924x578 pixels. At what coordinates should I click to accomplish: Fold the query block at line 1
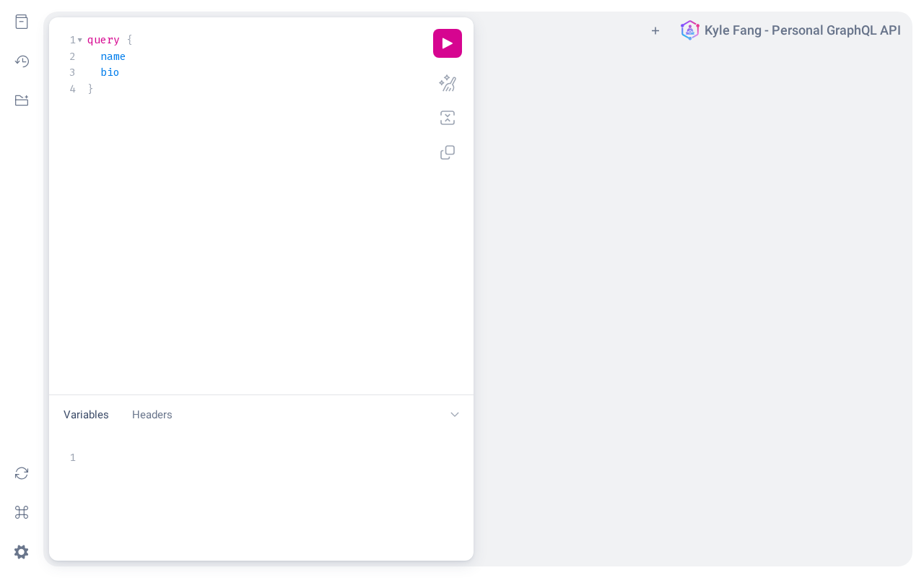(80, 40)
